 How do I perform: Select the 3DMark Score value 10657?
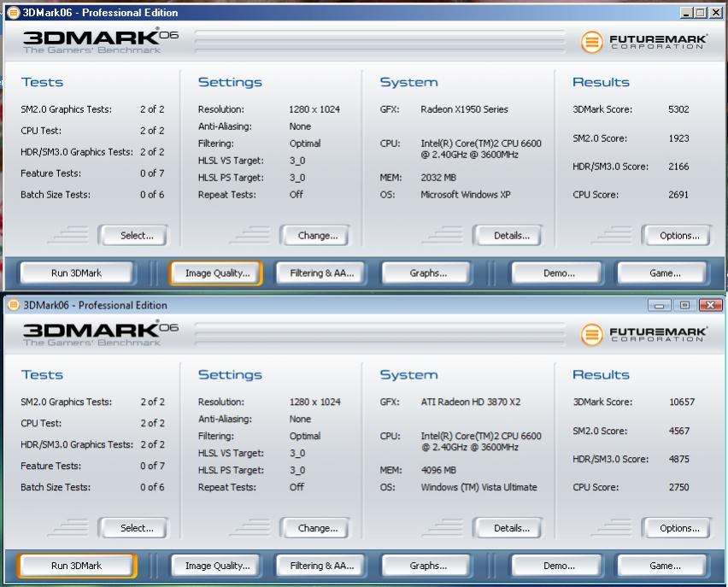pos(682,402)
